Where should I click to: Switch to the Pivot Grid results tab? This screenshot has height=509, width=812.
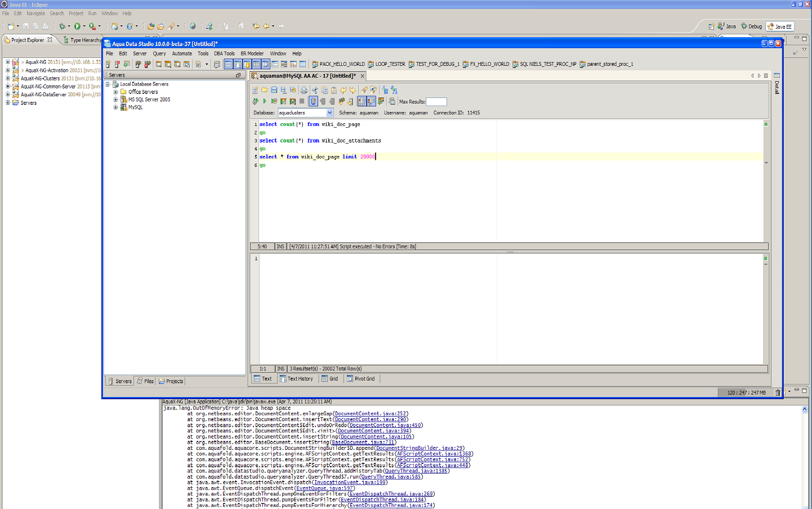[361, 379]
